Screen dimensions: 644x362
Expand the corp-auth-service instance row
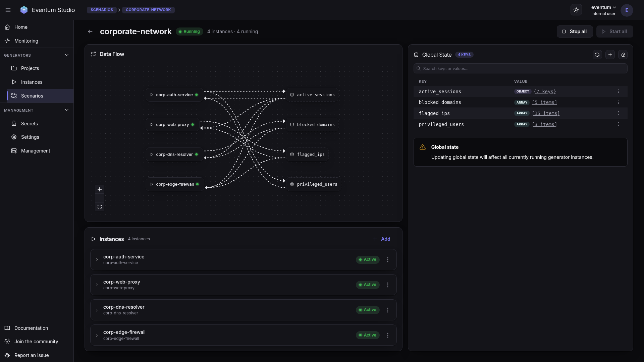pos(97,260)
